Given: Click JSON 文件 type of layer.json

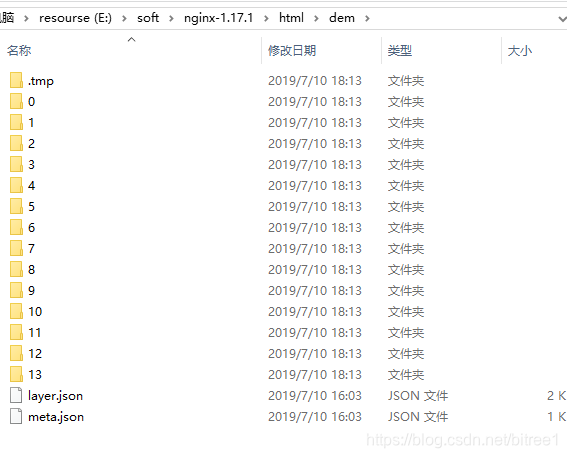Looking at the screenshot, I should click(x=418, y=395).
